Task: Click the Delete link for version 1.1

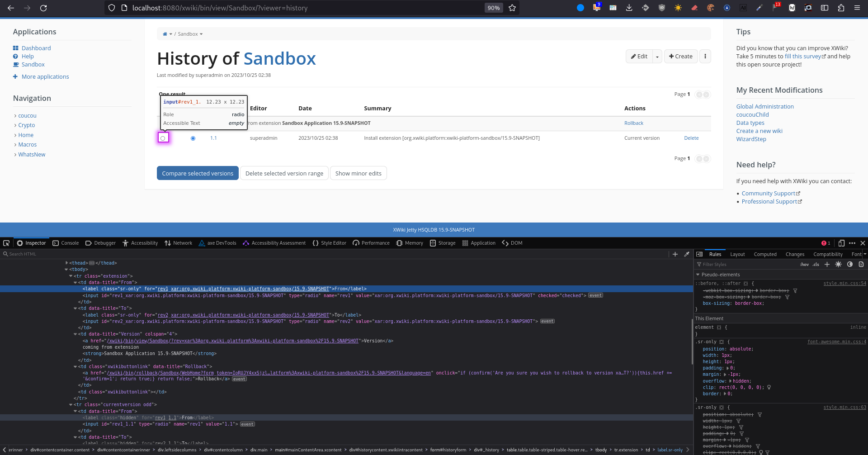Action: tap(691, 138)
